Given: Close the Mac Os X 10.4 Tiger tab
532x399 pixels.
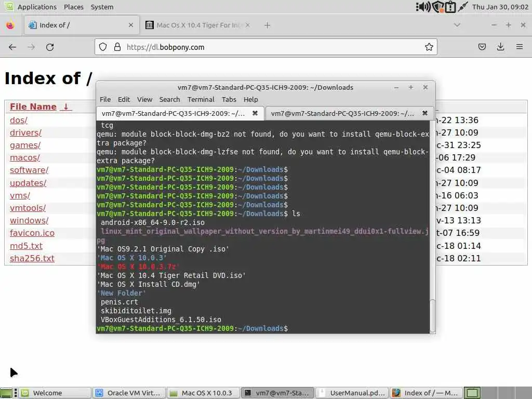Looking at the screenshot, I should coord(248,25).
